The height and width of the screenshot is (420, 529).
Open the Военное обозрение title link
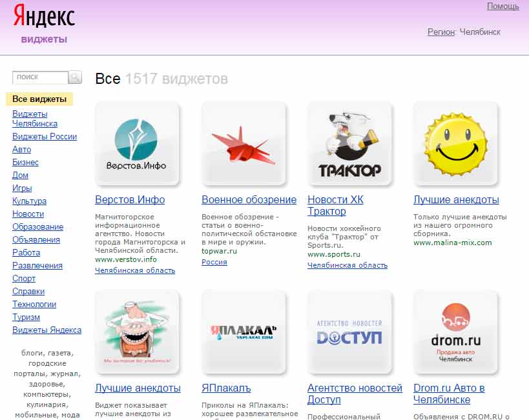point(249,199)
